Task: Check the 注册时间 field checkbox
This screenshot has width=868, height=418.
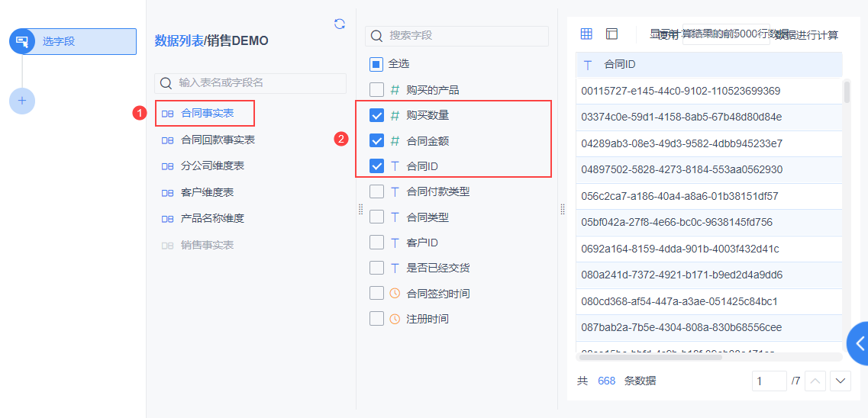Action: pos(376,319)
